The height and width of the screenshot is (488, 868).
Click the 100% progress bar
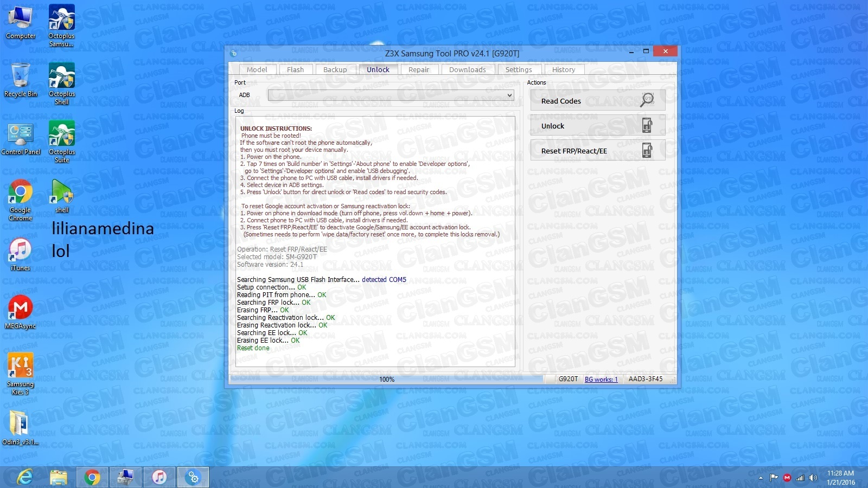pos(386,379)
